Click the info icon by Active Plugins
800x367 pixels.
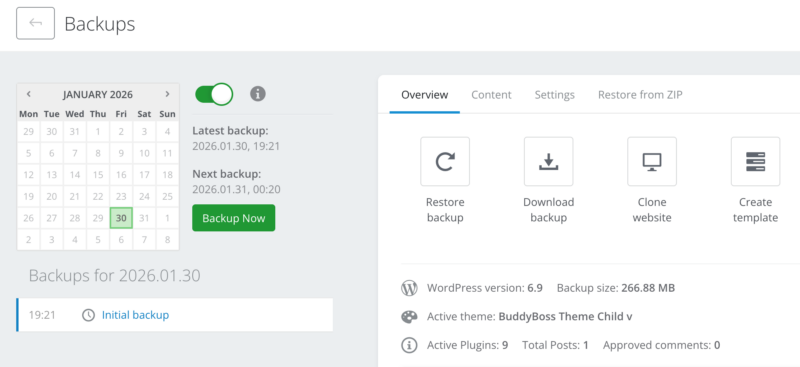tap(409, 345)
